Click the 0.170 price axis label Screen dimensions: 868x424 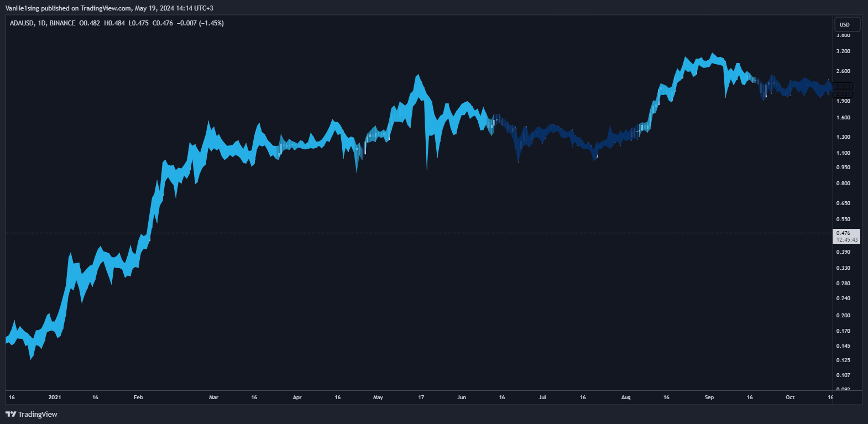(843, 331)
